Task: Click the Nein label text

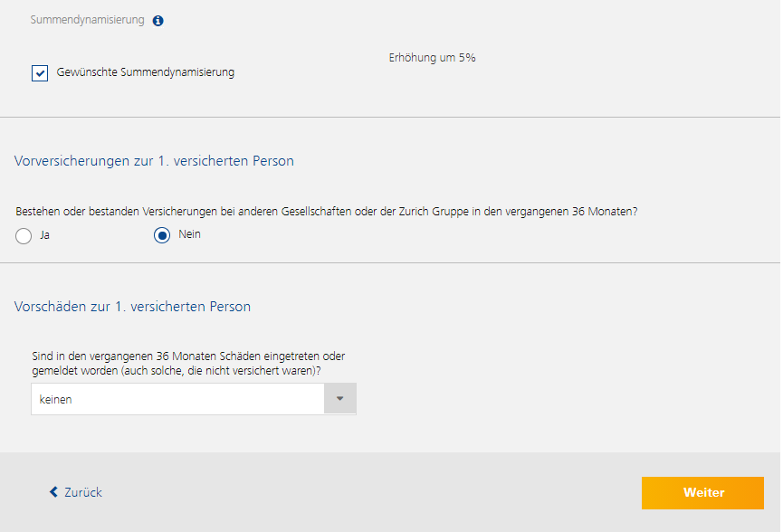Action: (x=190, y=234)
